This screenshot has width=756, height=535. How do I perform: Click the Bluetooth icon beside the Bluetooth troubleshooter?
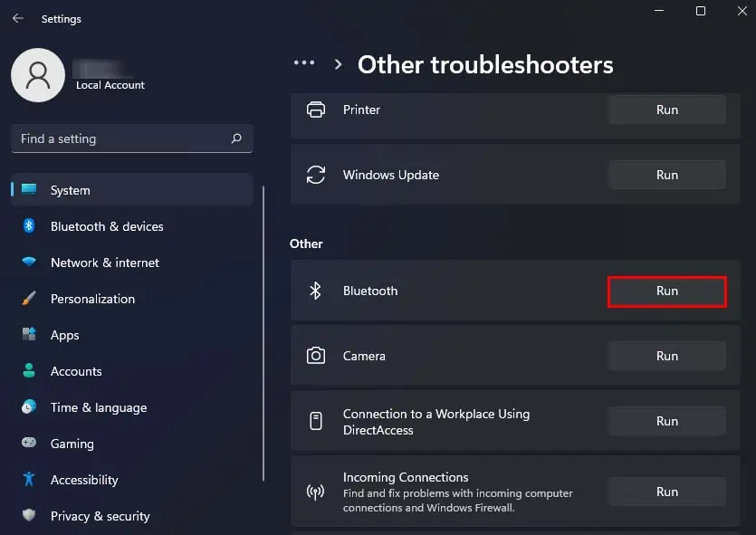pyautogui.click(x=315, y=291)
